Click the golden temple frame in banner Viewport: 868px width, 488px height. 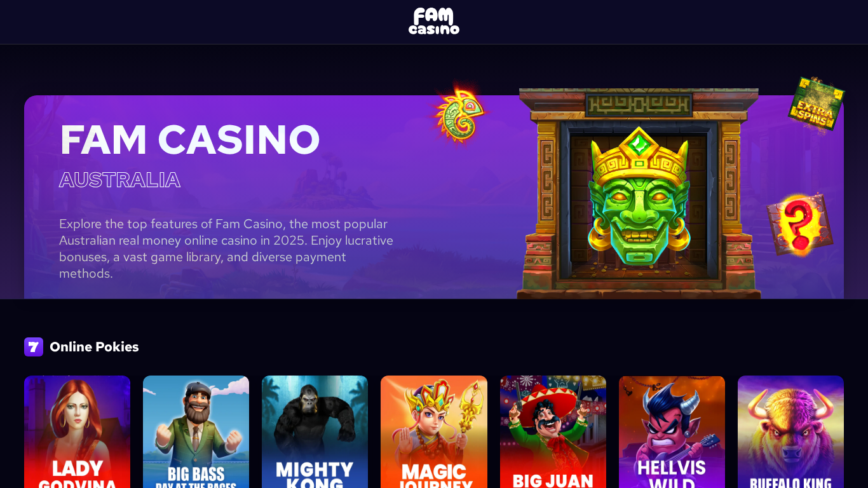pyautogui.click(x=639, y=194)
